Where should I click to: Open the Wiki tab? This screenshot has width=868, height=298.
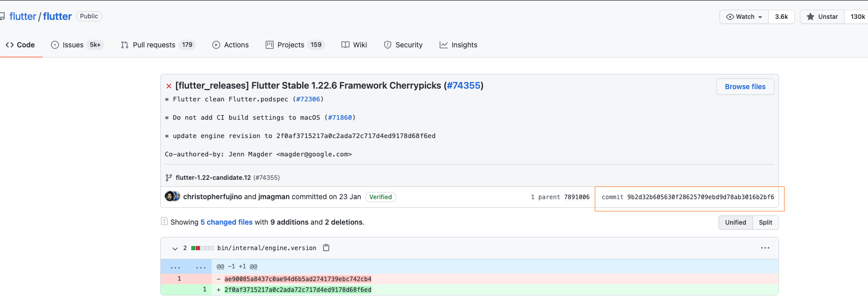click(x=354, y=45)
